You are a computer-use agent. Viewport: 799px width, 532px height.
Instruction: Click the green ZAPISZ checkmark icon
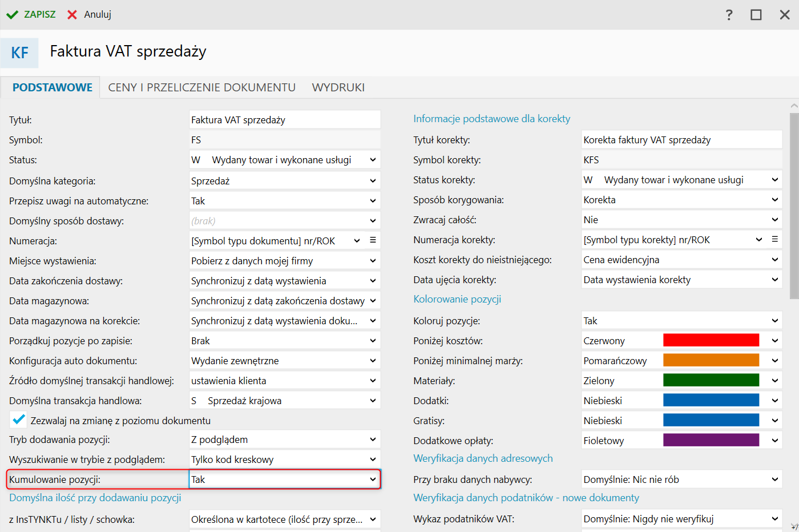click(12, 15)
